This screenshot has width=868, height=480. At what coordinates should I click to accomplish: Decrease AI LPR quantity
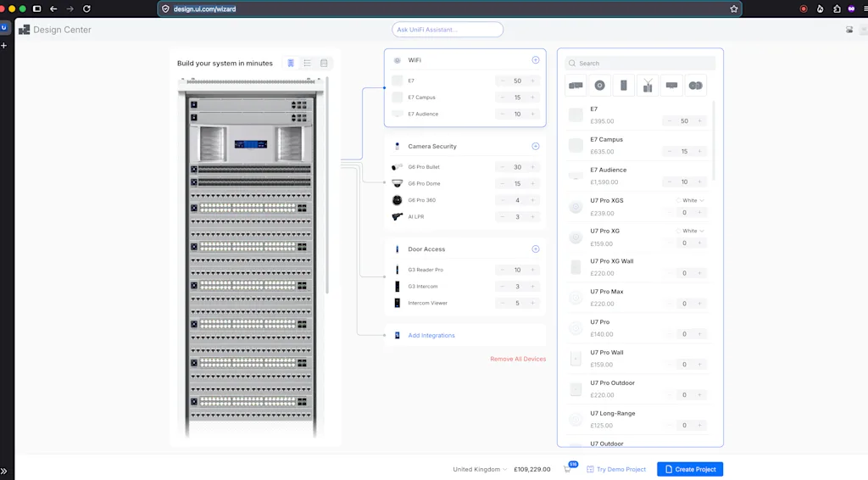(x=502, y=216)
